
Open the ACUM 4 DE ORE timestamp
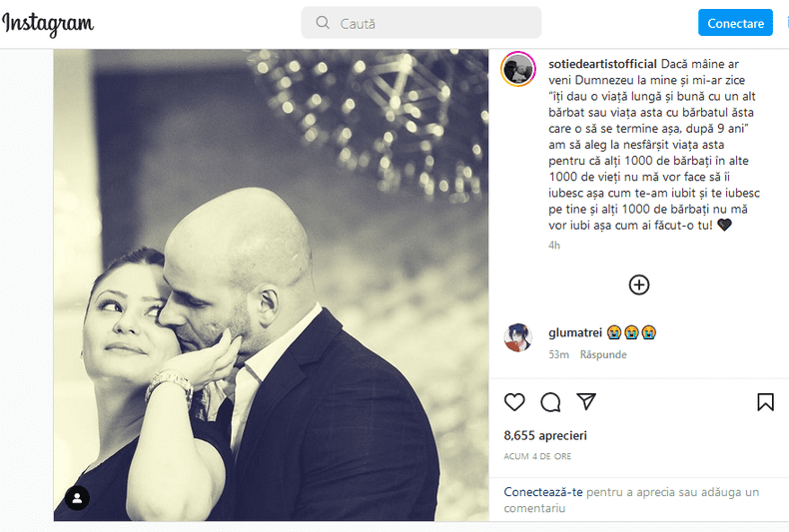[537, 456]
